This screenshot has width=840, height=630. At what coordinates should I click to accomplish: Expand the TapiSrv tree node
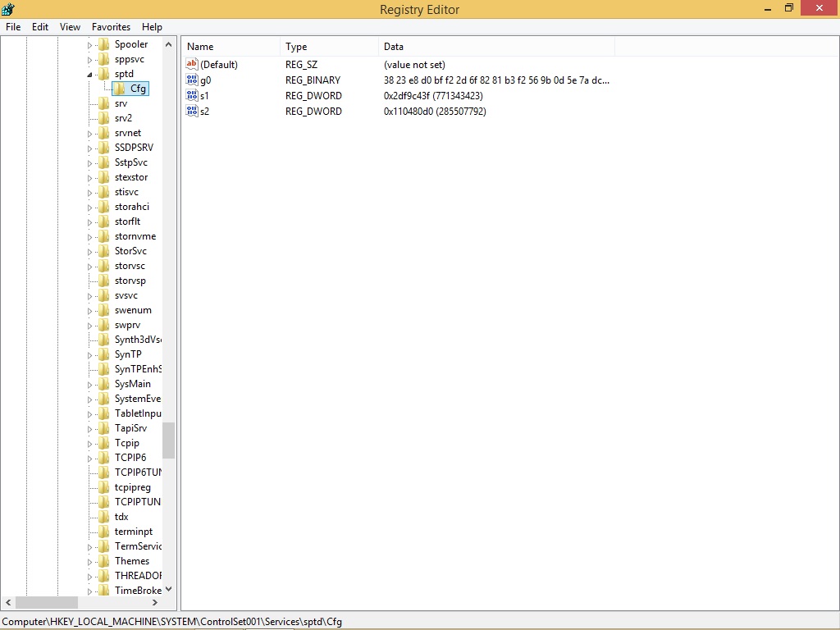click(x=90, y=429)
